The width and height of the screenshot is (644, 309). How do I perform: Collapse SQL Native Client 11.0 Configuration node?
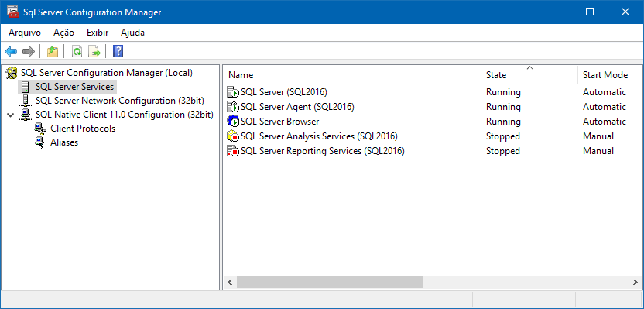[11, 115]
